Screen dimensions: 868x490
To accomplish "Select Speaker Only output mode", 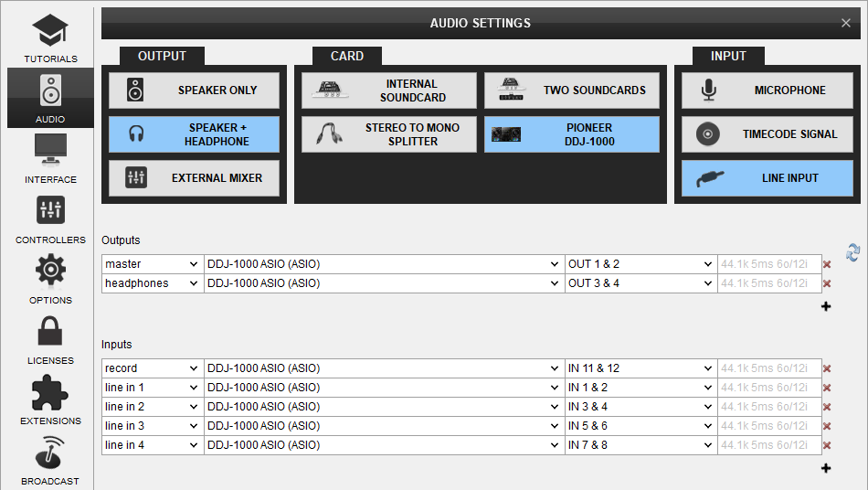I will 195,91.
